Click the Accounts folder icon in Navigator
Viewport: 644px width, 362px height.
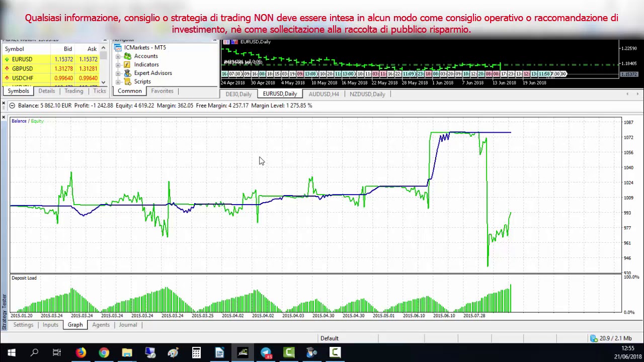[x=128, y=56]
